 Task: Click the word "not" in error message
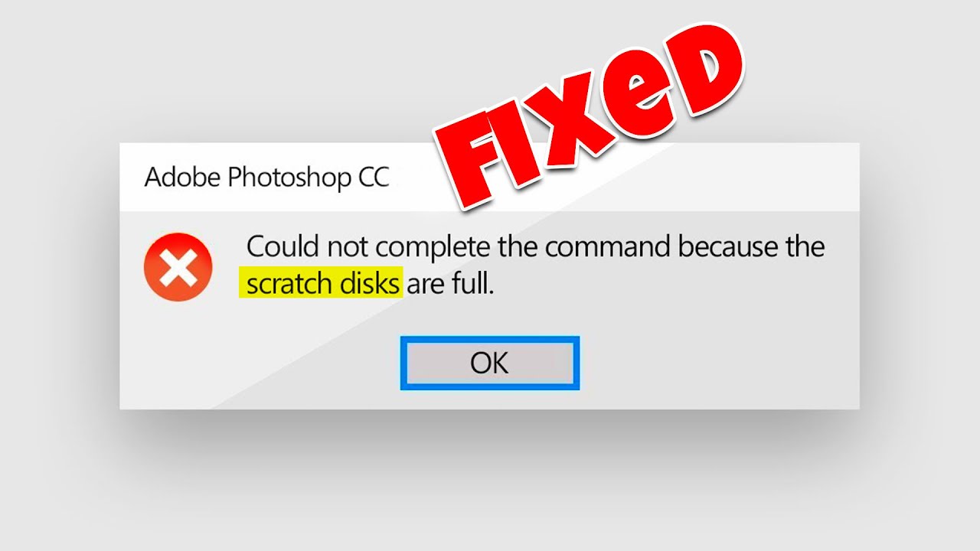point(345,248)
